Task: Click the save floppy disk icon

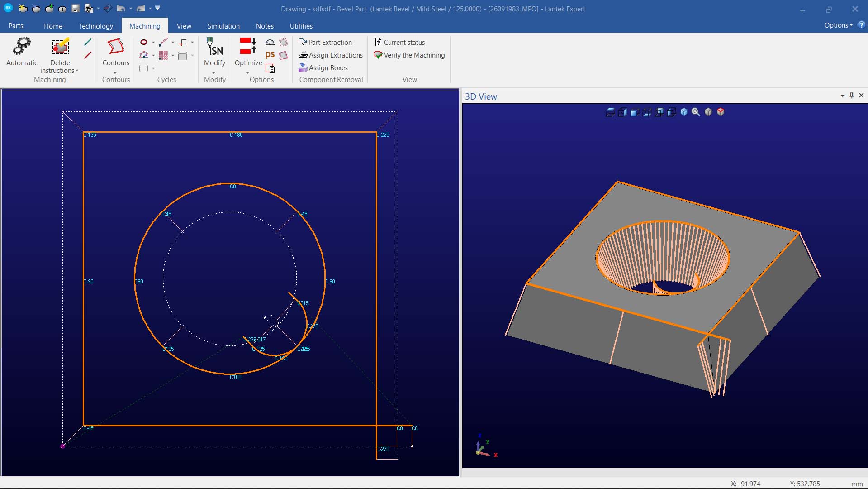Action: [76, 9]
